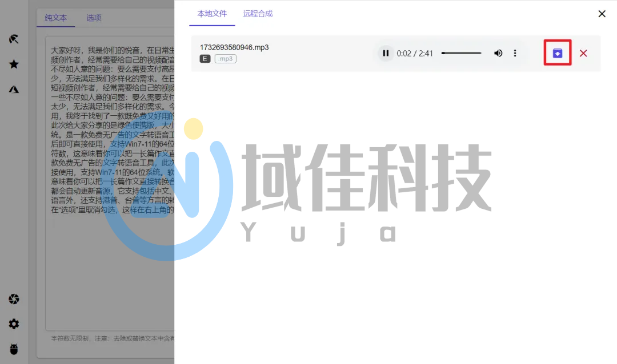Click the E badge under the file name

coord(205,59)
